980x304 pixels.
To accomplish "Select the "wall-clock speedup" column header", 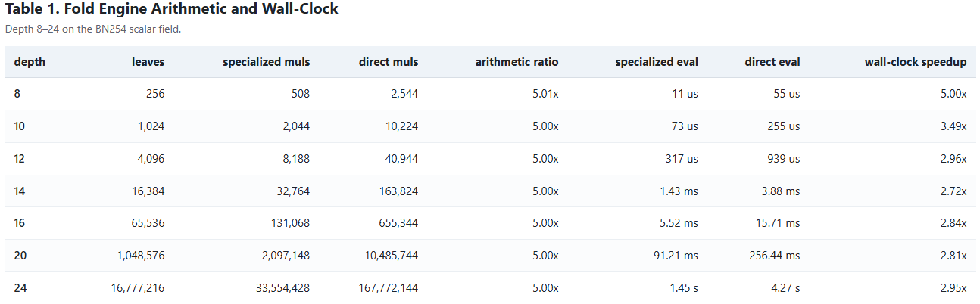I will [x=915, y=62].
